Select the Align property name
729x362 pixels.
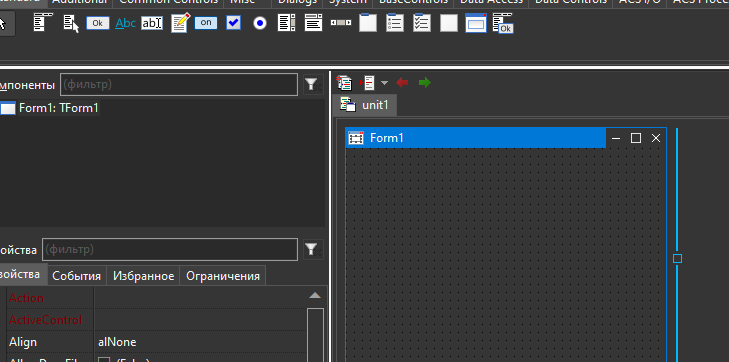click(x=23, y=342)
